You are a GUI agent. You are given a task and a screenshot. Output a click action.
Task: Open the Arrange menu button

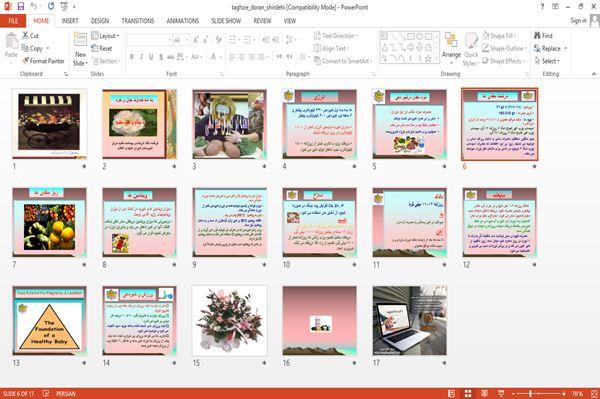click(x=451, y=48)
